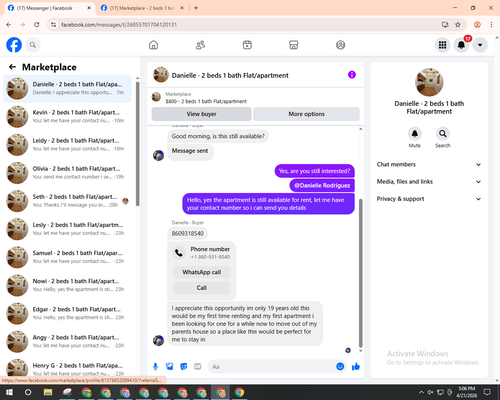Record a voice clip microphone icon
Screen dimensions: 500x400
tap(155, 367)
